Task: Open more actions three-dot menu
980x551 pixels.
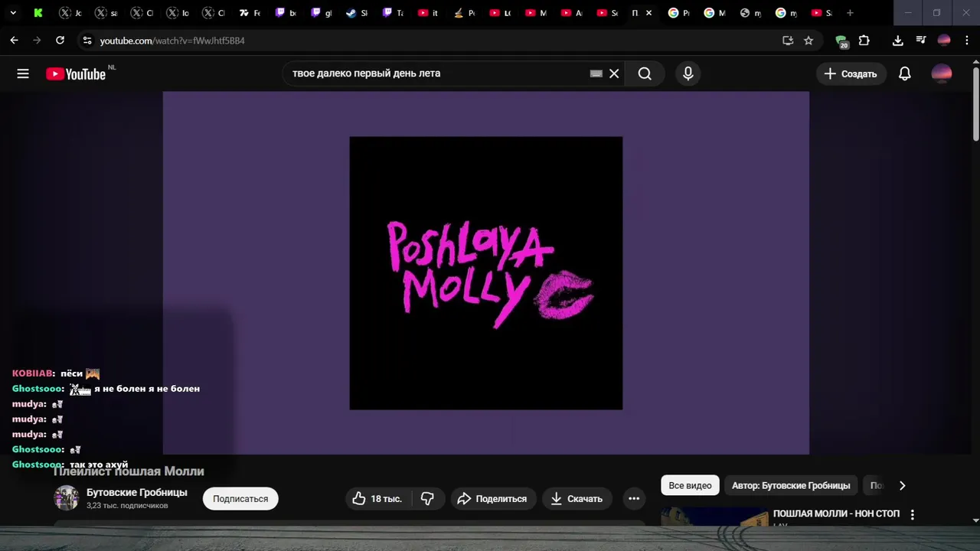Action: click(634, 498)
